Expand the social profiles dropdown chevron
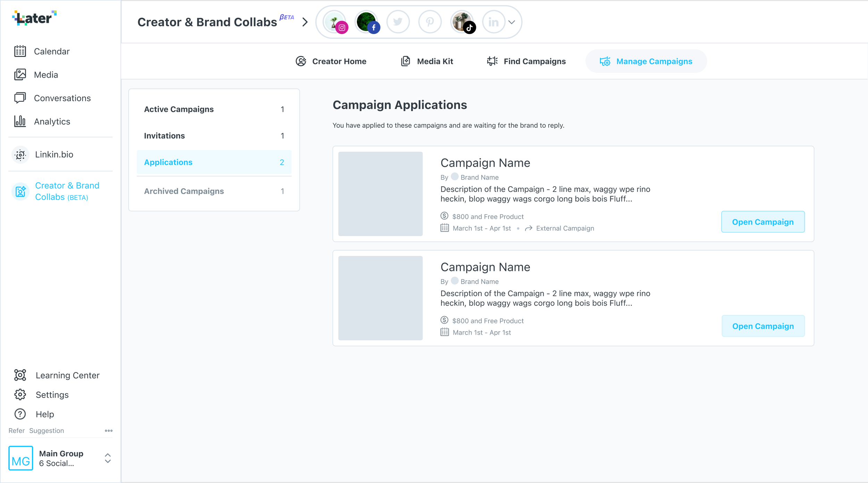The height and width of the screenshot is (483, 868). click(x=511, y=22)
